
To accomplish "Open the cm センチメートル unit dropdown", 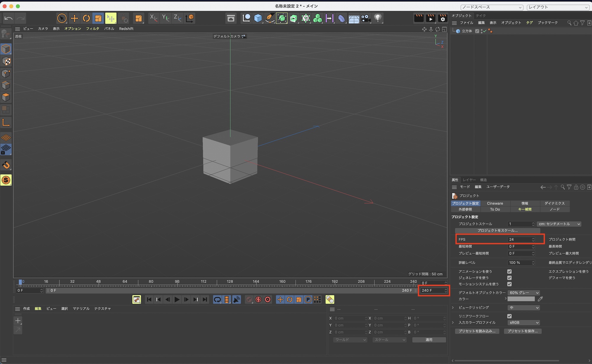I will 559,224.
